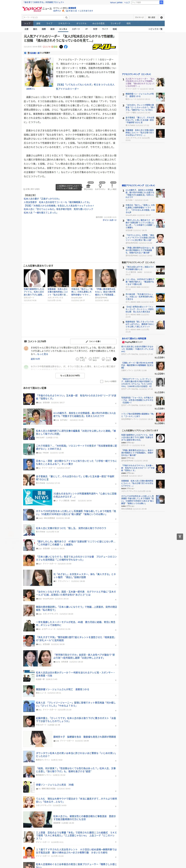Click the 新しい視点 exclamation reaction
The image size is (186, 868).
click(x=112, y=186)
